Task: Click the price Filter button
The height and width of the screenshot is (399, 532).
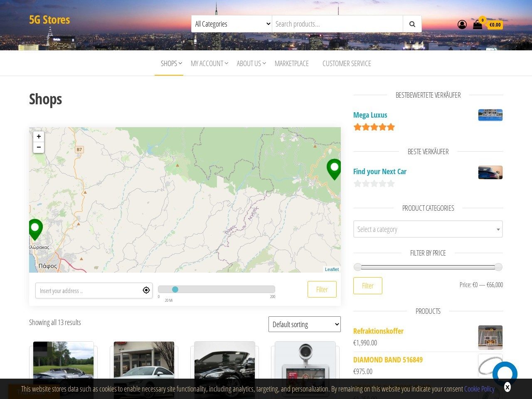Action: coord(368,286)
